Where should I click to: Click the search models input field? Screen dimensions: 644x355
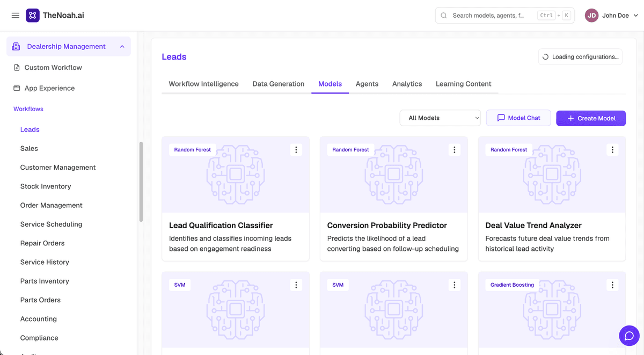click(x=504, y=16)
